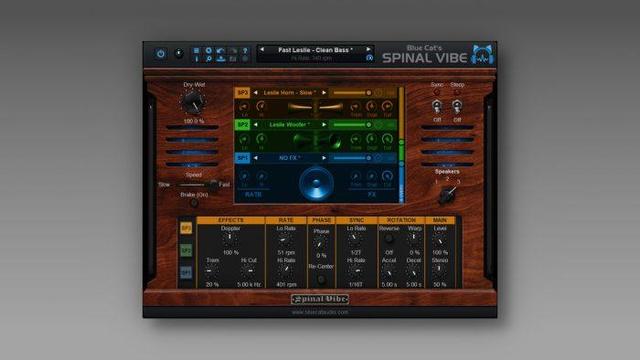
Task: Click the small black knob beside the power button
Action: click(179, 53)
